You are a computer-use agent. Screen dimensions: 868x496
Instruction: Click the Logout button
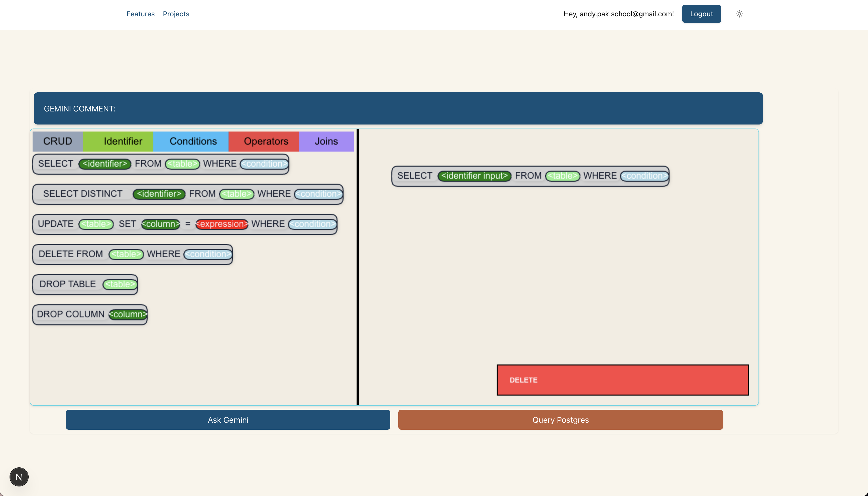(701, 14)
